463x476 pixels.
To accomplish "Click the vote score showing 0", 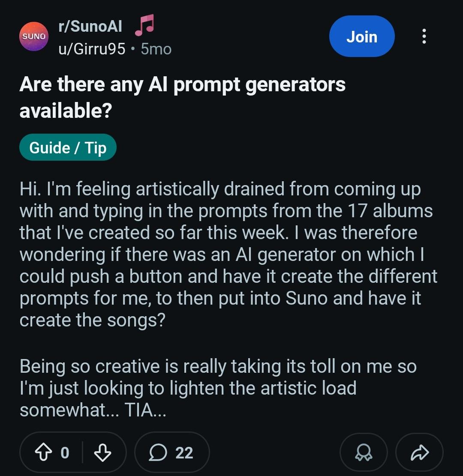I will (65, 453).
